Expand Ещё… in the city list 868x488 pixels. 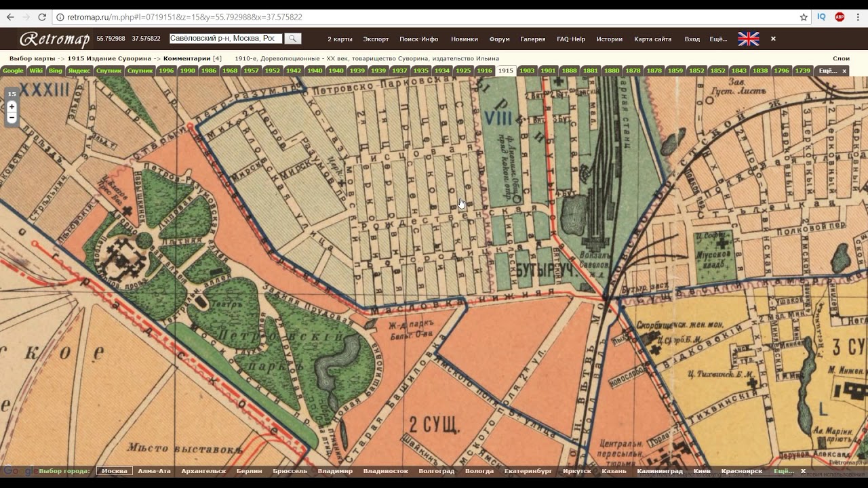[783, 470]
